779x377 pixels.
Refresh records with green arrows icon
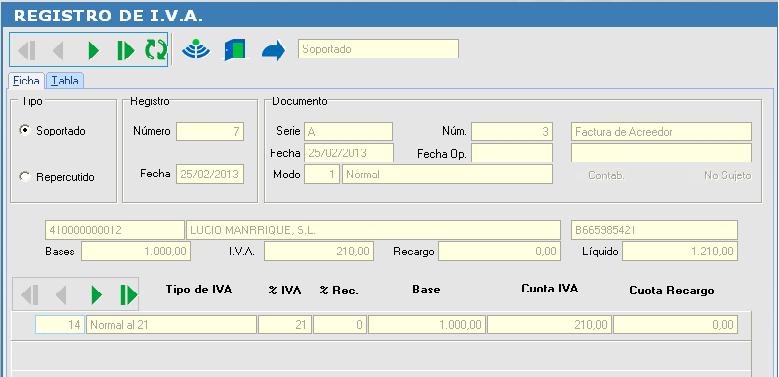pyautogui.click(x=156, y=51)
